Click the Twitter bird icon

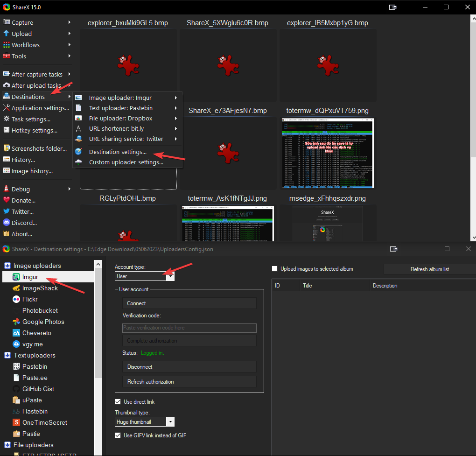point(7,211)
